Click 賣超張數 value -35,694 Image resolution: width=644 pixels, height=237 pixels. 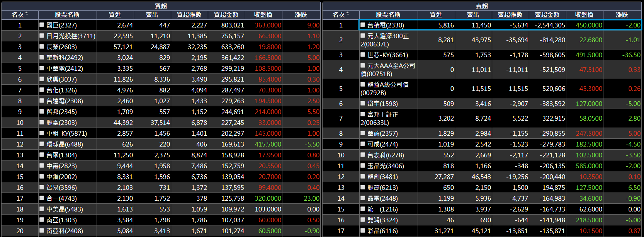(517, 40)
